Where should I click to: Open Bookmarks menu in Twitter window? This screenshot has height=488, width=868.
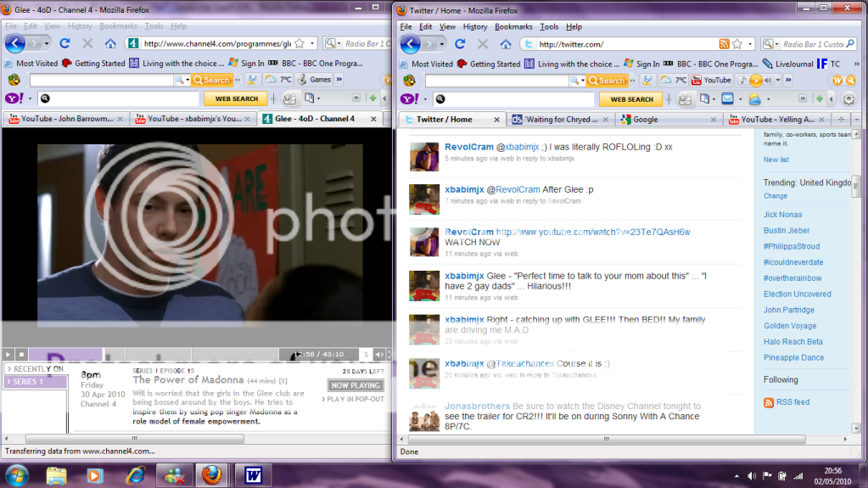(512, 27)
